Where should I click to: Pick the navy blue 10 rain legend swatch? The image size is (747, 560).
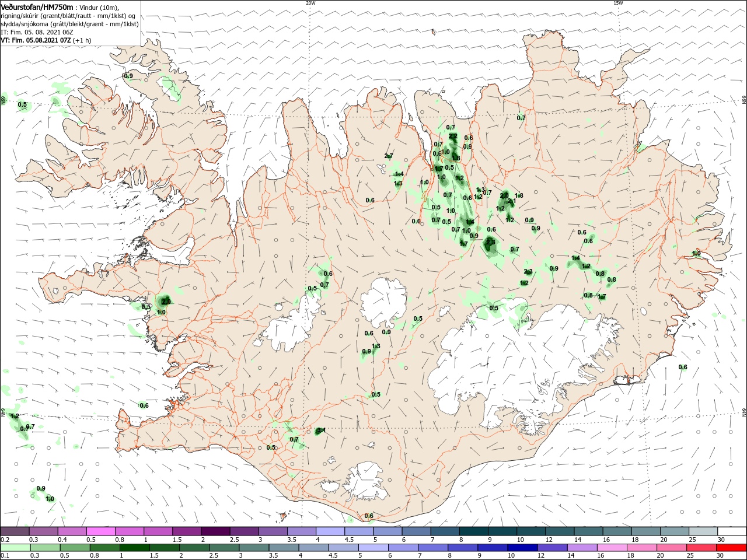pyautogui.click(x=522, y=548)
